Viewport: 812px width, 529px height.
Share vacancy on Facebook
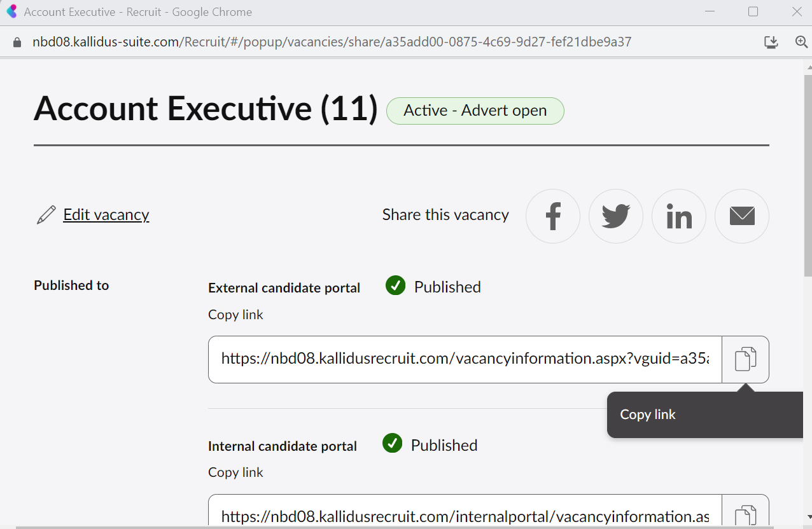pos(553,216)
